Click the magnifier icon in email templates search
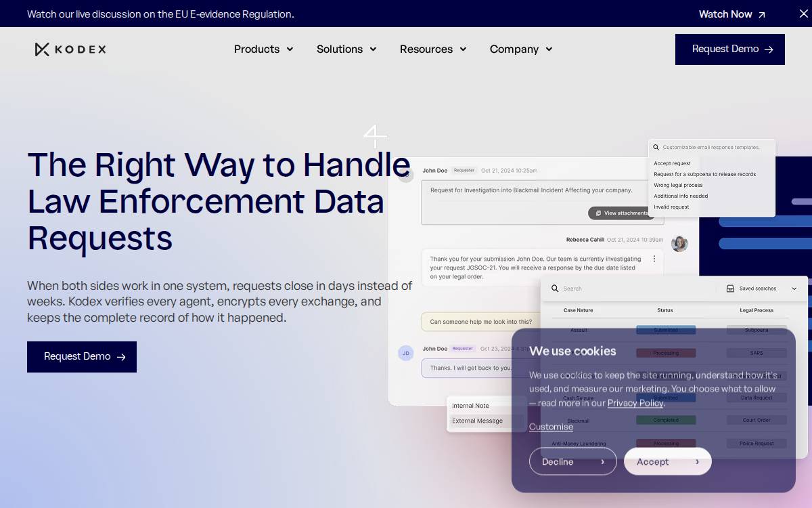 click(x=656, y=147)
